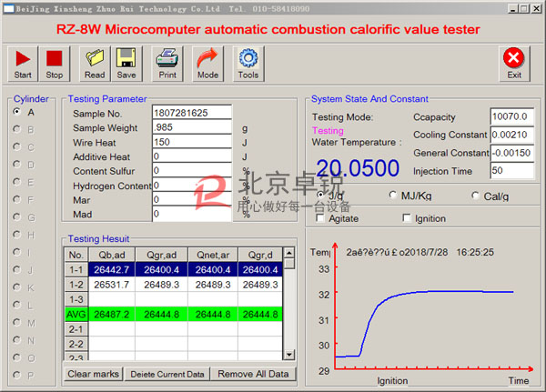Select cylinder C radio button
546x392 pixels.
click(x=16, y=147)
